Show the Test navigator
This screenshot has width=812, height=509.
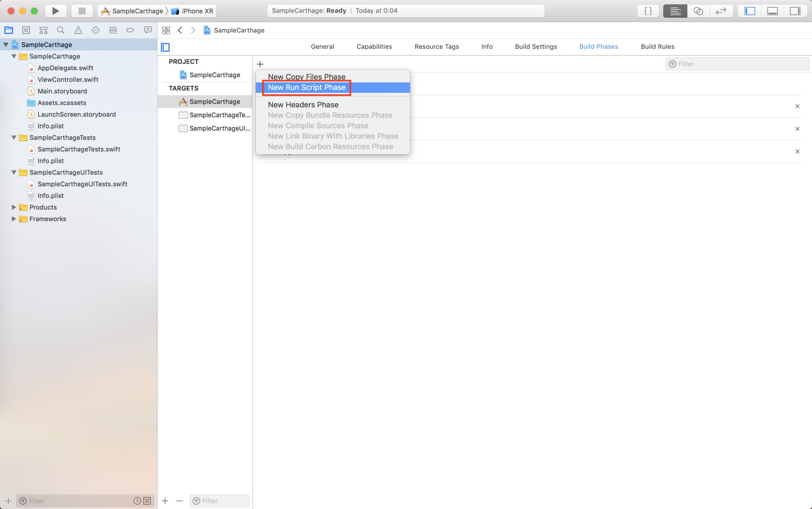pyautogui.click(x=96, y=30)
